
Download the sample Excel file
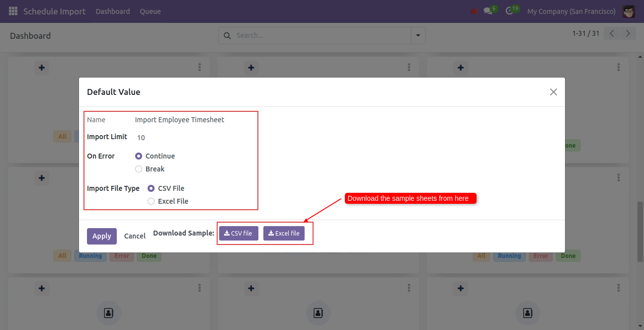(x=284, y=233)
